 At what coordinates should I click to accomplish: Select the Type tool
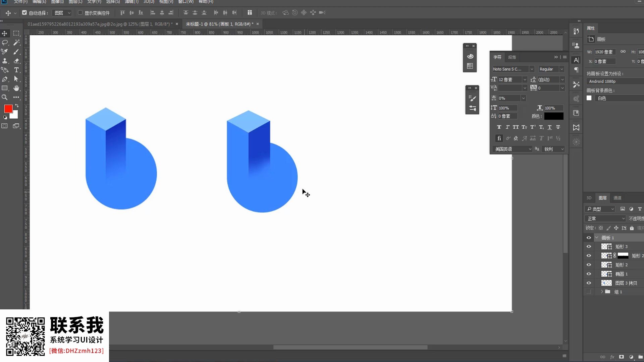(x=16, y=70)
